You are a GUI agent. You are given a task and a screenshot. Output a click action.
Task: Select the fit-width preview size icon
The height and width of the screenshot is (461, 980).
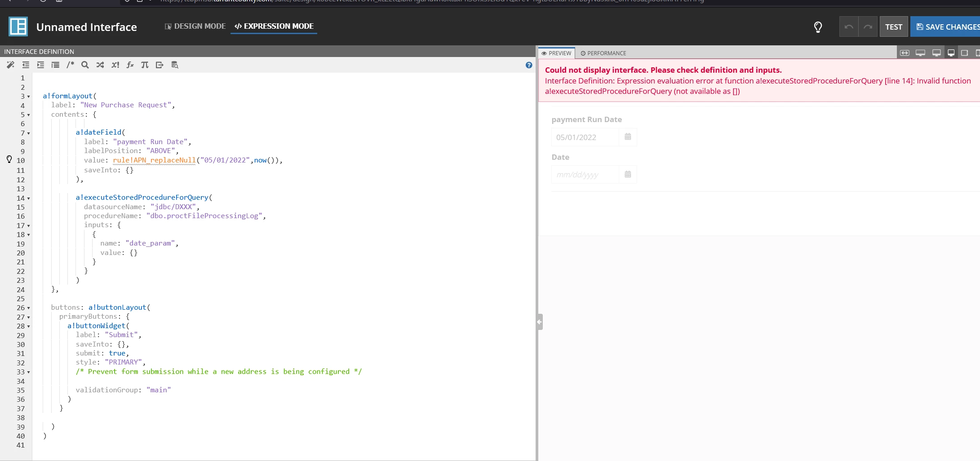pyautogui.click(x=905, y=53)
